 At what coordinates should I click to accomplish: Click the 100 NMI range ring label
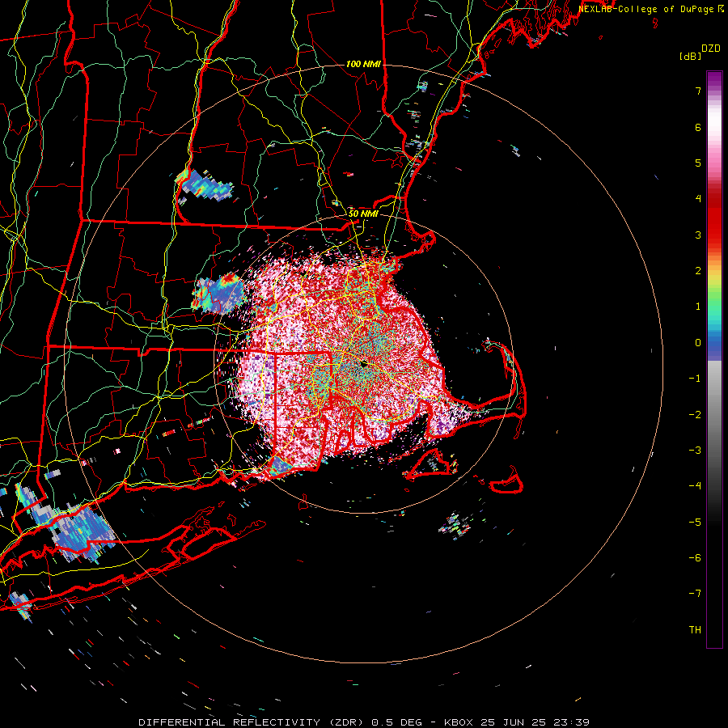point(363,64)
